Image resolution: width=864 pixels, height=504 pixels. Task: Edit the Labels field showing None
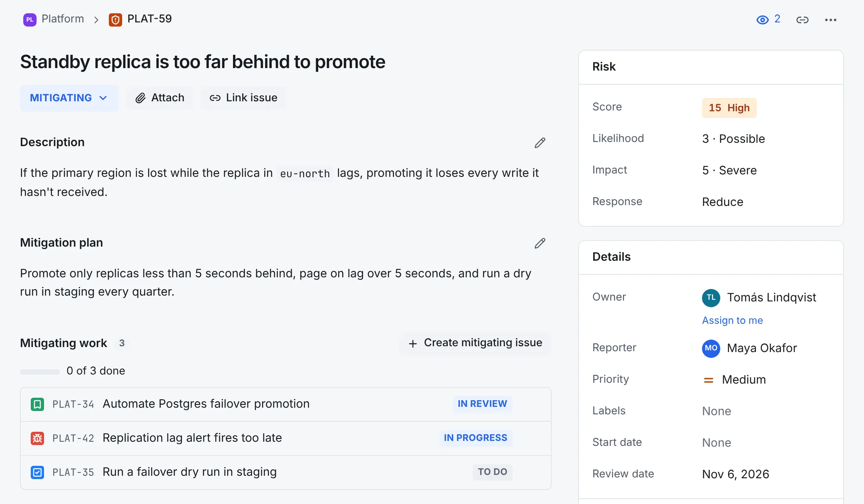pyautogui.click(x=716, y=411)
